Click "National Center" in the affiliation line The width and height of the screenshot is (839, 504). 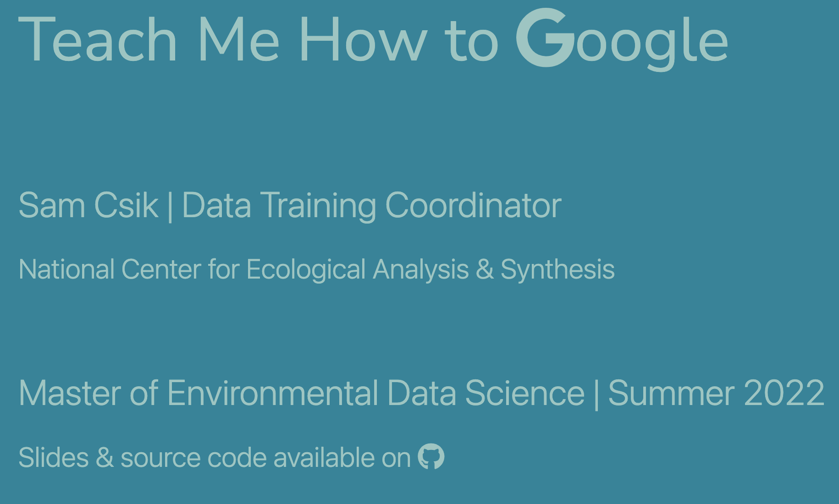click(110, 269)
